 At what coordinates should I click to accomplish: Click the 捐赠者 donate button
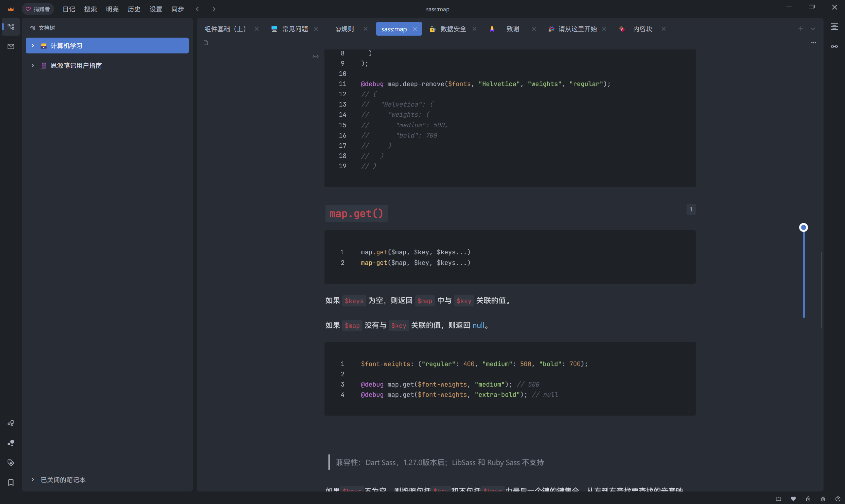[38, 9]
